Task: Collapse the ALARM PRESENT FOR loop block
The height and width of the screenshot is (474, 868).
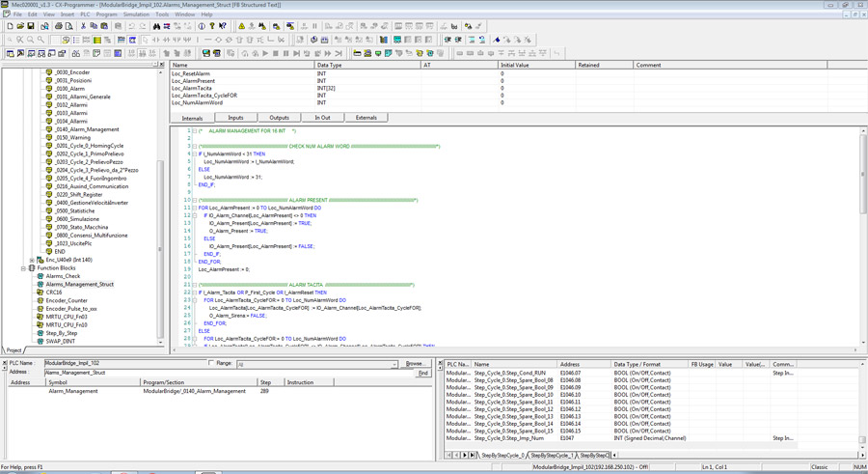Action: (x=194, y=208)
